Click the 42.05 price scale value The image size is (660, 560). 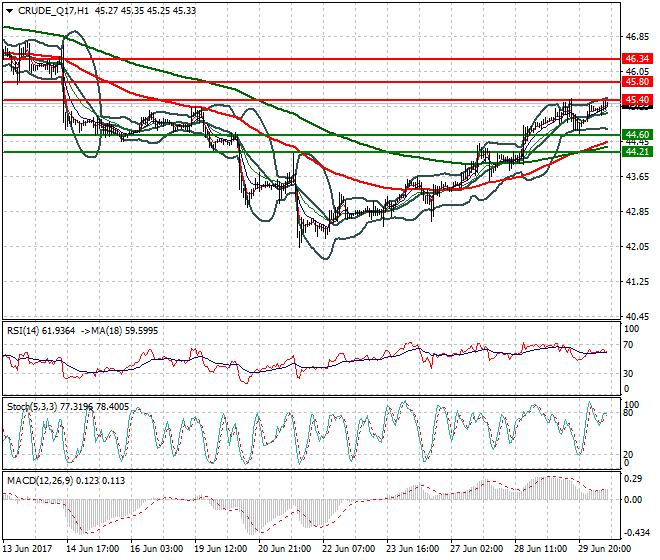(637, 246)
